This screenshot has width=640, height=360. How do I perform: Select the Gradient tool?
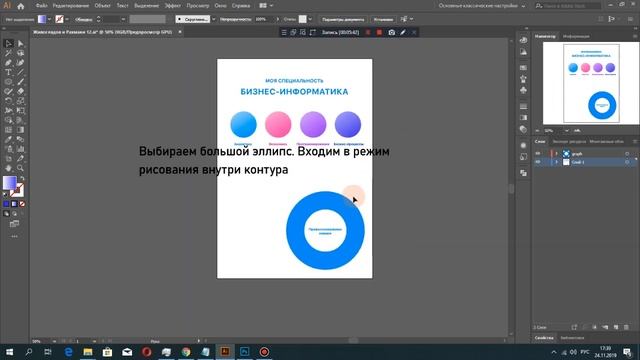coord(20,130)
